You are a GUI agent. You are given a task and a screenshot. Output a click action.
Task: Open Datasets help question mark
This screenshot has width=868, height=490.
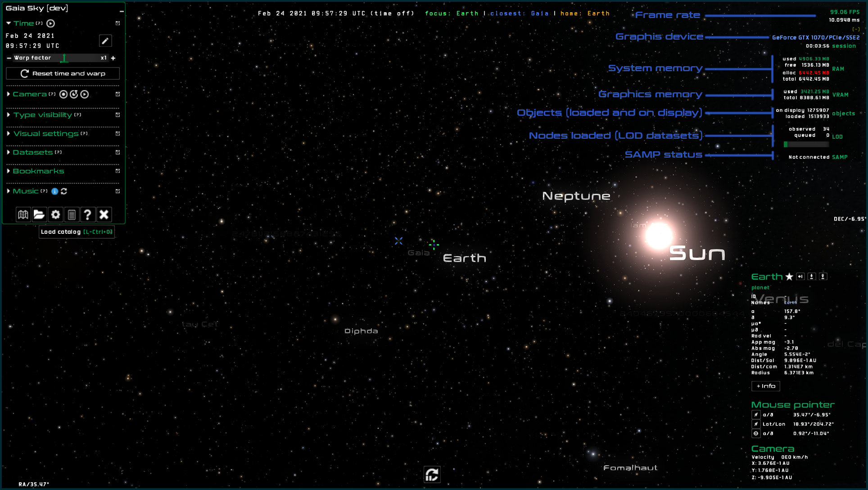tap(58, 152)
